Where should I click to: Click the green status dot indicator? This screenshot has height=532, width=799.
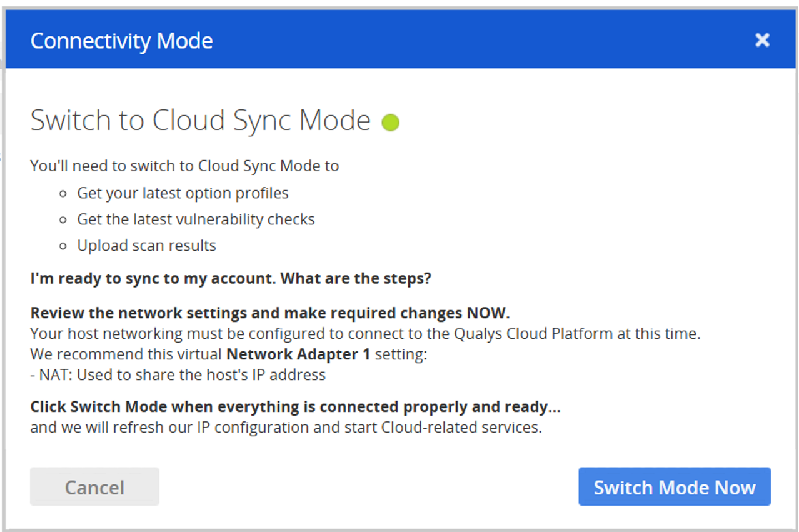point(391,122)
